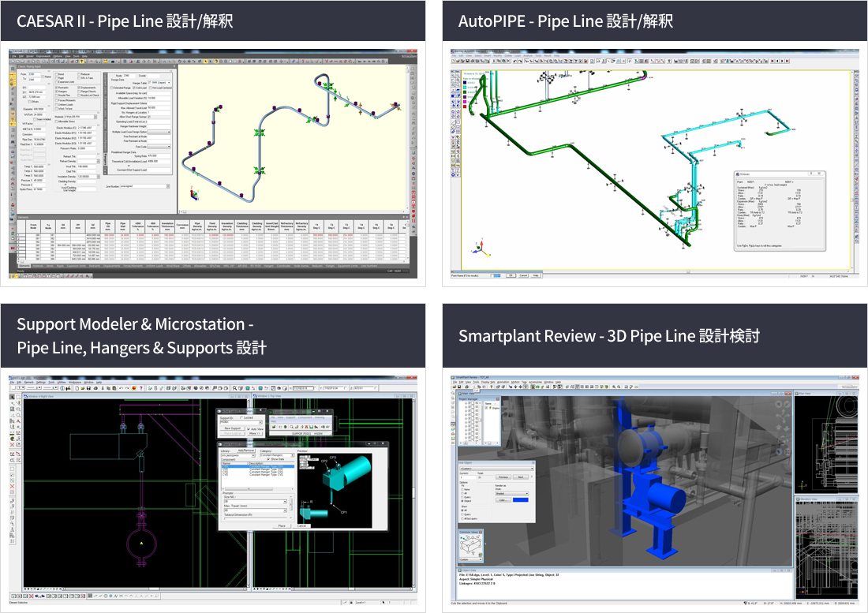
Task: Open Style dropdown in SmartPlant Find Object
Action: 512,494
